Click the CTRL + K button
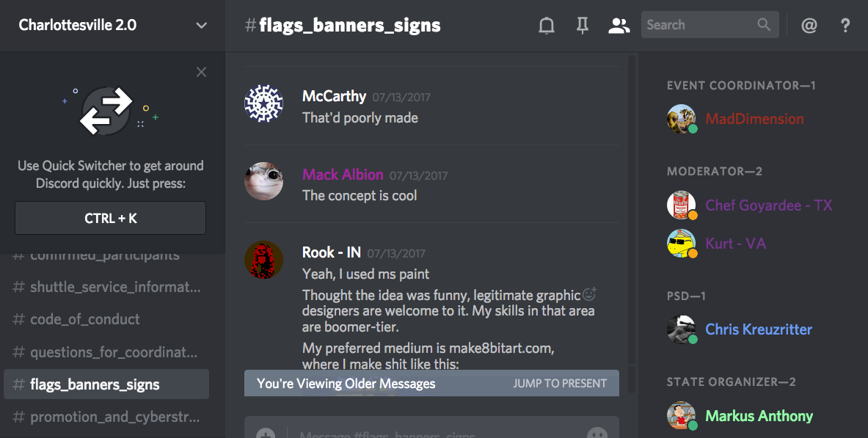868x438 pixels. coord(111,218)
